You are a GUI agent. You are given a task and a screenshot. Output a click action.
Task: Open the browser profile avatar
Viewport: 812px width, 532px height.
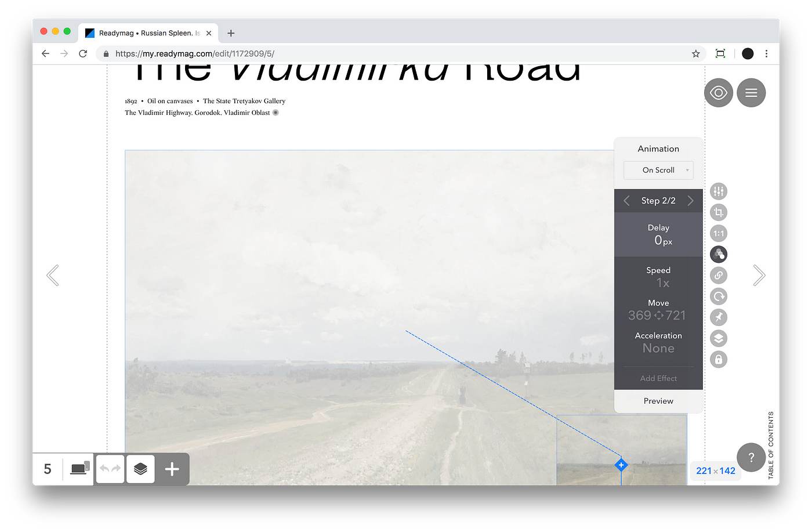[748, 53]
